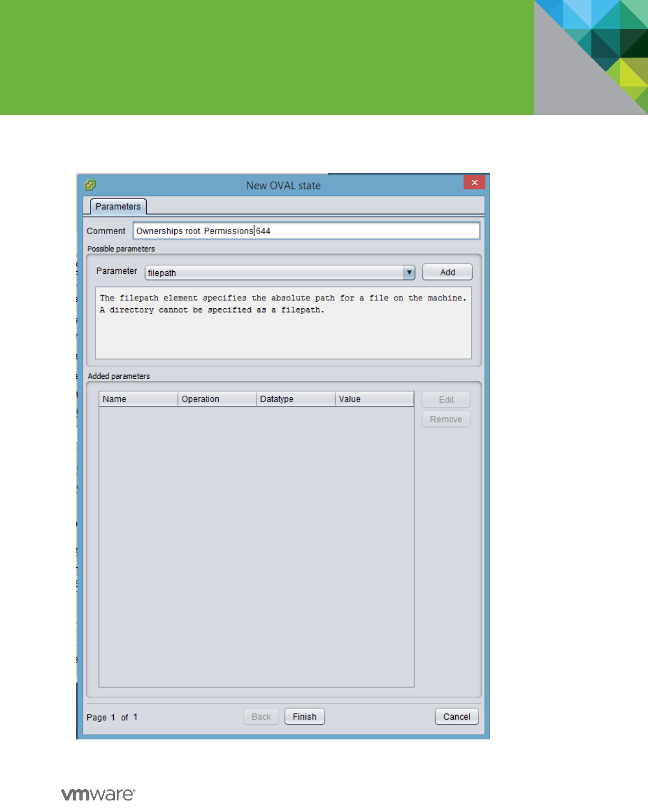
Task: Click the disabled Back button
Action: (x=261, y=717)
